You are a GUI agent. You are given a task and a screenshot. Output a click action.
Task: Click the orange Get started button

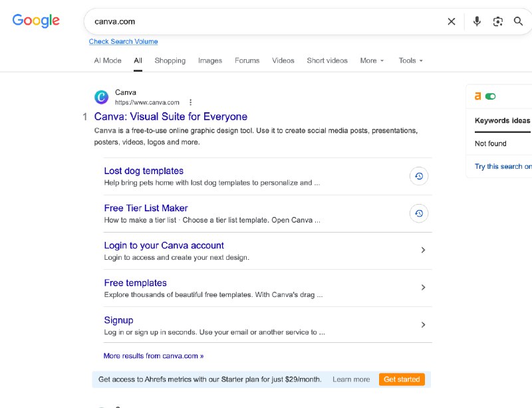pos(402,379)
